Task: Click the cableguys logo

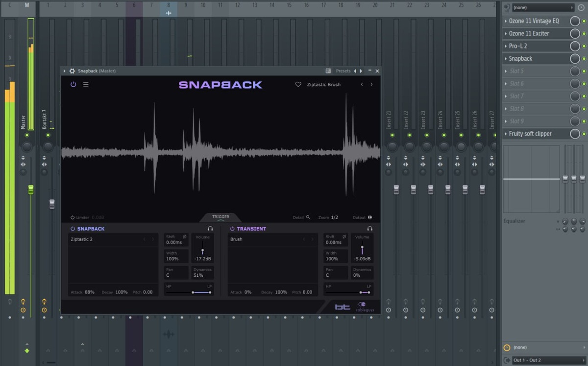Action: 364,307
